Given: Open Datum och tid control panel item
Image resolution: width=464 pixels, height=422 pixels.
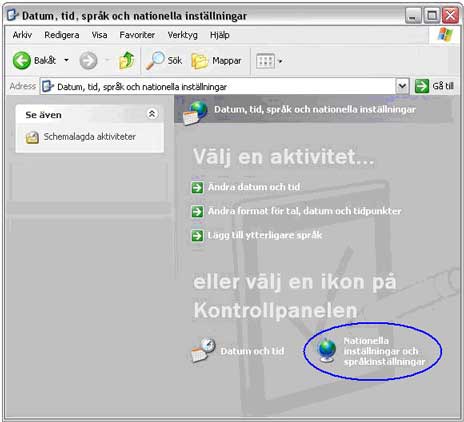Looking at the screenshot, I should [x=252, y=351].
